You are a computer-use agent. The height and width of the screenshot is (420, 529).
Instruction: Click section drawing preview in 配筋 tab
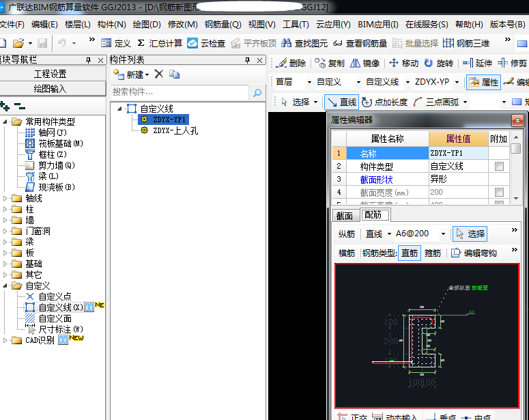click(x=427, y=335)
